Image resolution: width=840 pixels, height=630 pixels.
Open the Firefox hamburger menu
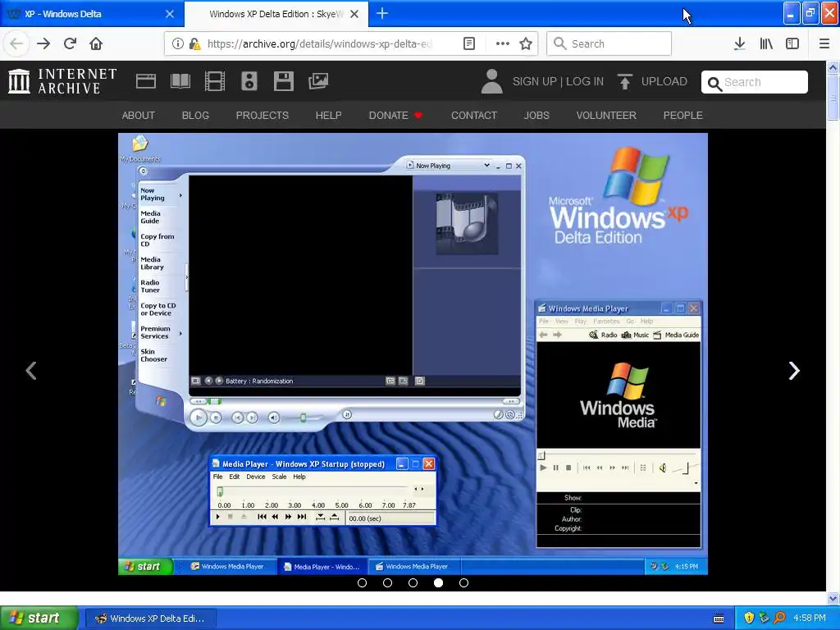[824, 44]
